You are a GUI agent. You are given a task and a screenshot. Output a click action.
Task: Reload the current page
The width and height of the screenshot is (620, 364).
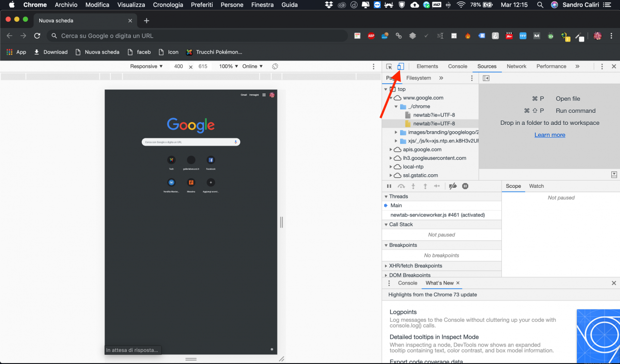(37, 36)
